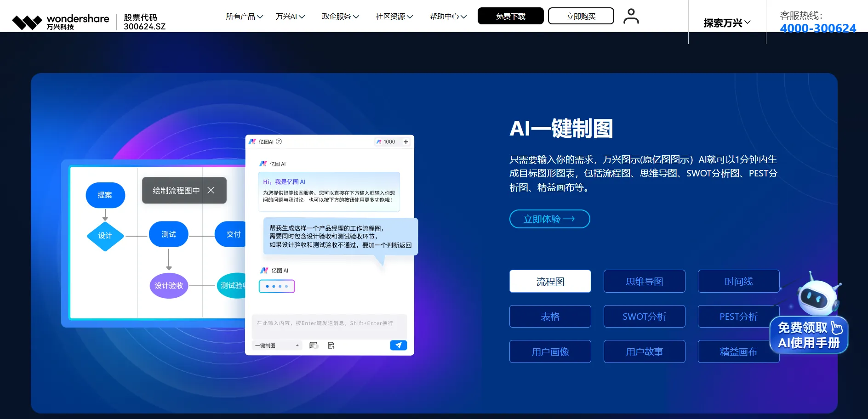868x419 pixels.
Task: Select the 流程图 tab
Action: click(x=550, y=281)
